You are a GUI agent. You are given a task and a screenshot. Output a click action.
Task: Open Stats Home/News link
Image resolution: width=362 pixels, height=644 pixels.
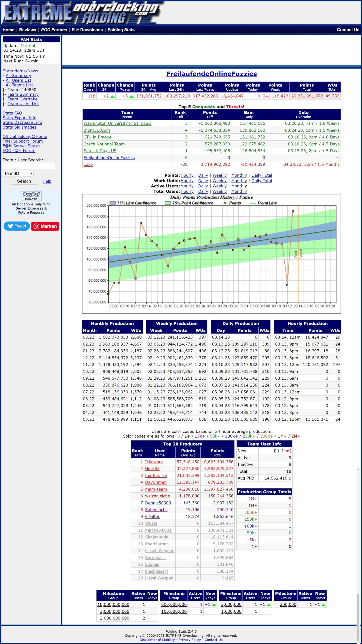[20, 71]
